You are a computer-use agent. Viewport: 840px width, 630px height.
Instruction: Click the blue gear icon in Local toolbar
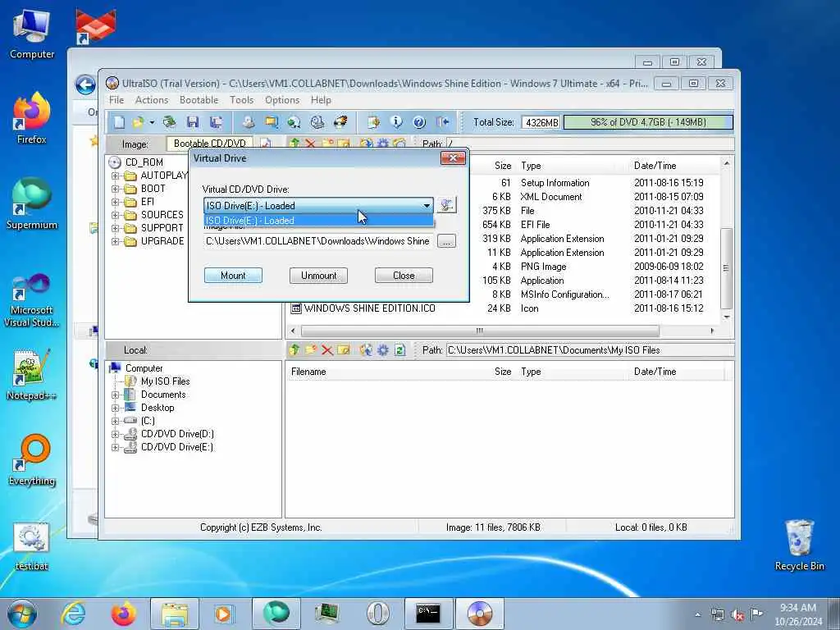383,350
